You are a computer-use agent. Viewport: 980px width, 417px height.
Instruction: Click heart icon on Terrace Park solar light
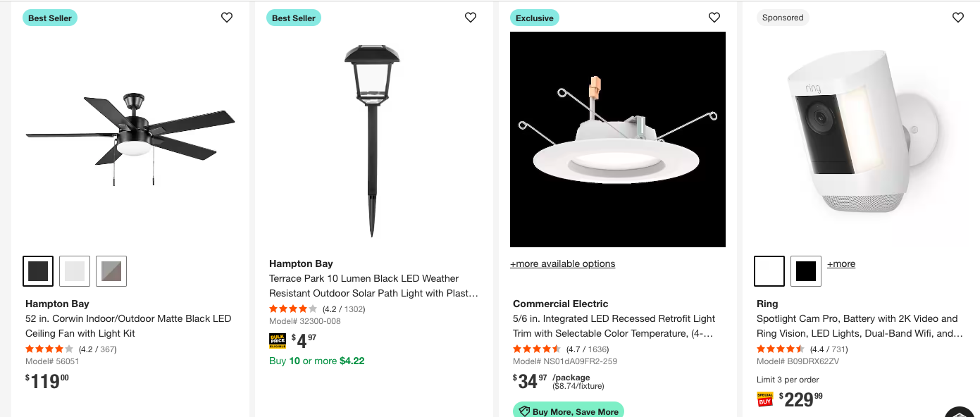[471, 18]
